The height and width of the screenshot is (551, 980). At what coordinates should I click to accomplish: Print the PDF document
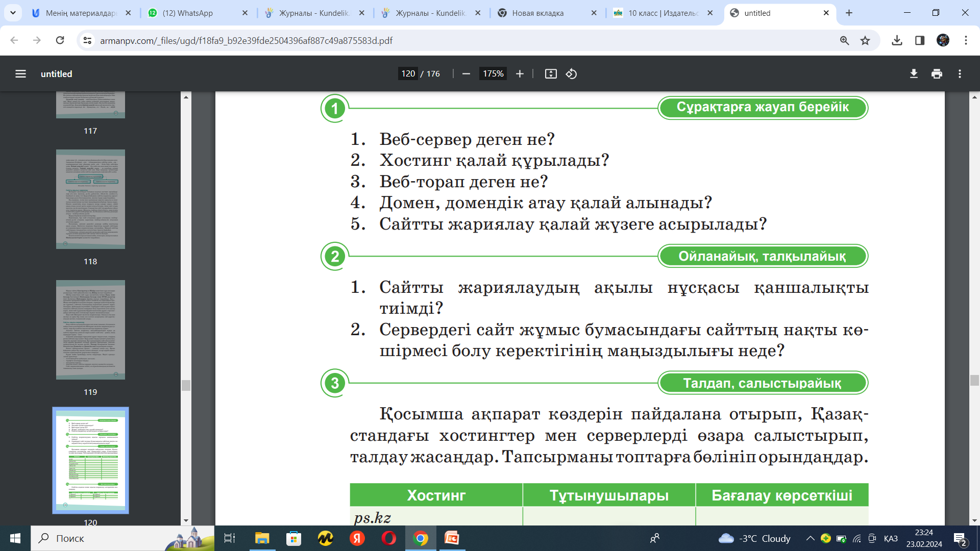click(937, 74)
